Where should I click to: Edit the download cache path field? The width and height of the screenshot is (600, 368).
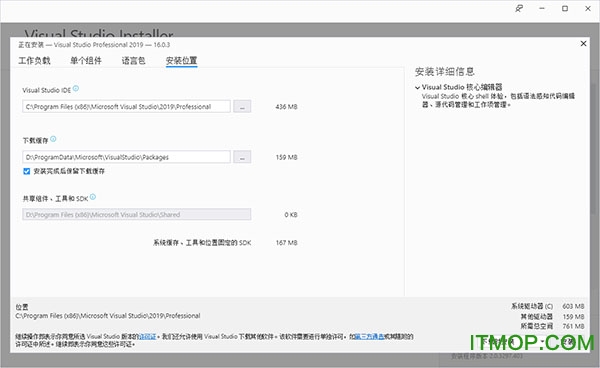tap(126, 157)
